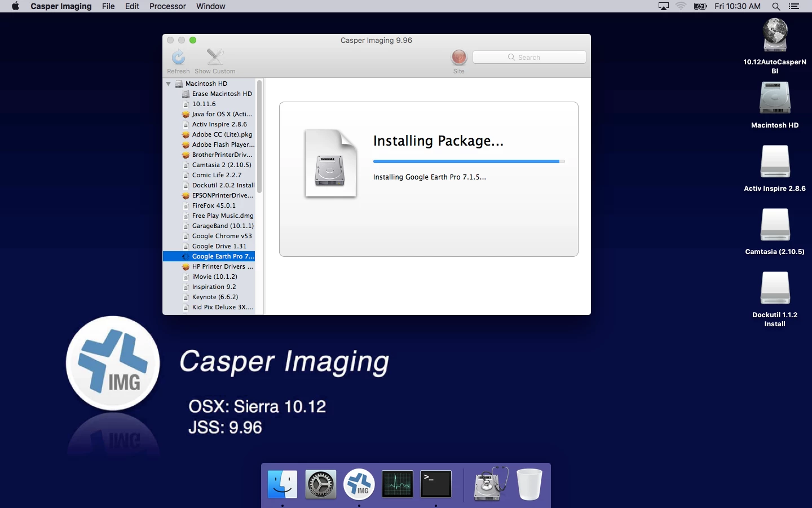Click the battery status icon

click(700, 6)
